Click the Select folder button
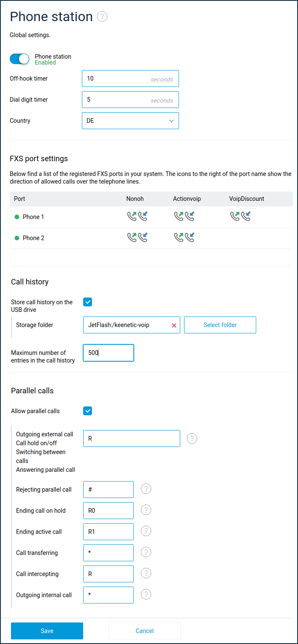The image size is (298, 644). pos(220,325)
